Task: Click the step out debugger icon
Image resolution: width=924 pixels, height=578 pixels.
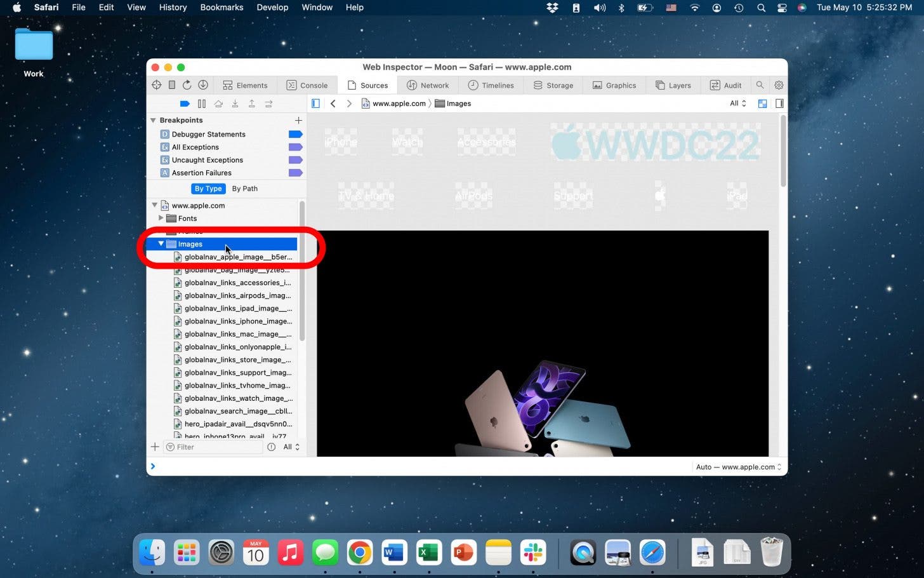Action: coord(251,104)
